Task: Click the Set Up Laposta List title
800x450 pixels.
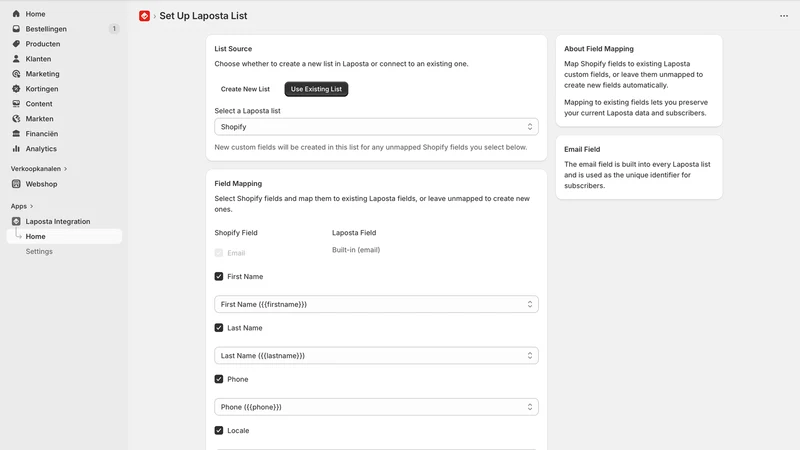Action: (x=203, y=16)
